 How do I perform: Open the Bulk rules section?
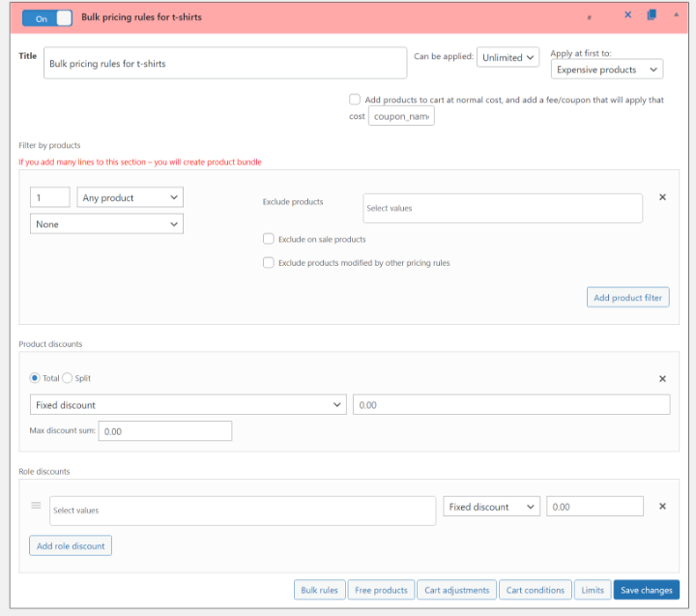coord(319,590)
